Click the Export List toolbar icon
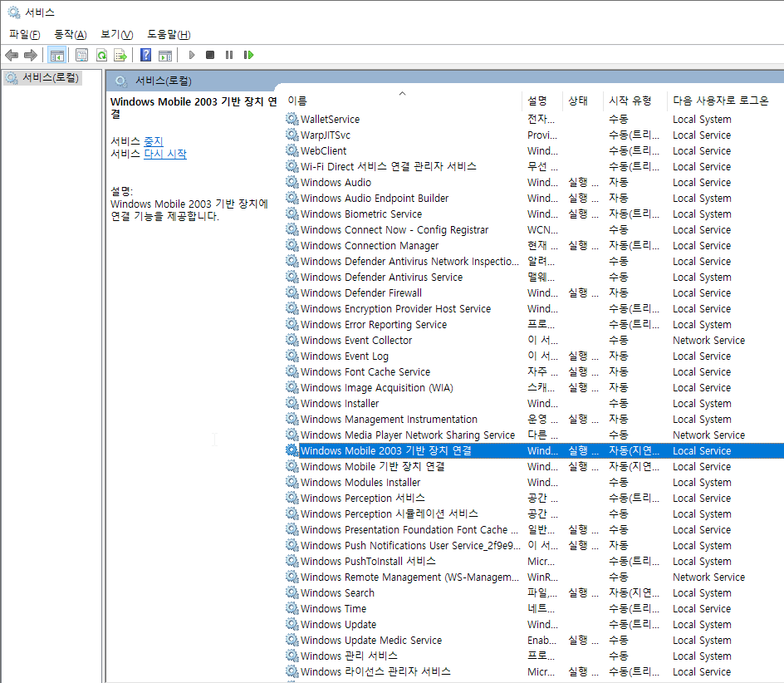This screenshot has width=784, height=683. (x=120, y=55)
